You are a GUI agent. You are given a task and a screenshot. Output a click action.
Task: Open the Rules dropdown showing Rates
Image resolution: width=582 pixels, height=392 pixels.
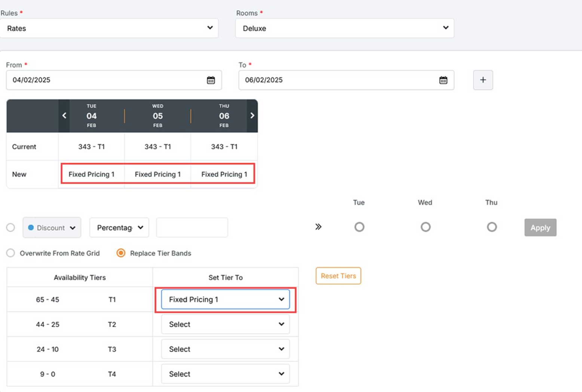click(109, 28)
